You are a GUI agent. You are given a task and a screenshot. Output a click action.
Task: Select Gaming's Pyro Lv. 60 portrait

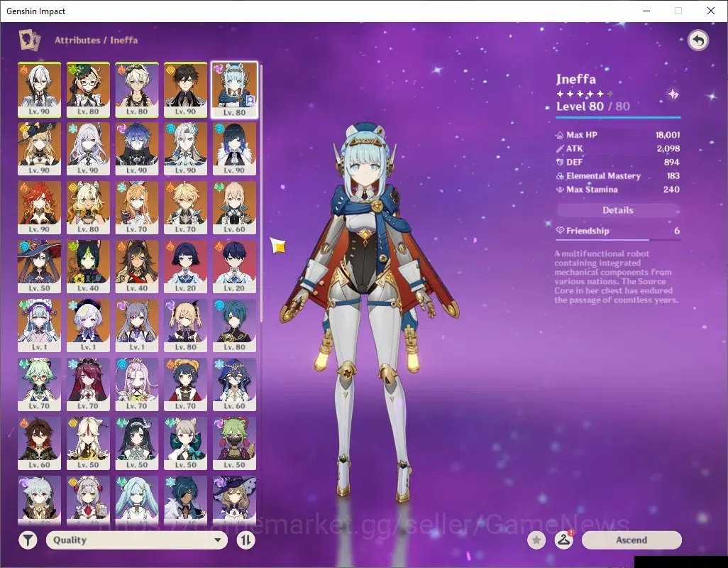click(40, 444)
